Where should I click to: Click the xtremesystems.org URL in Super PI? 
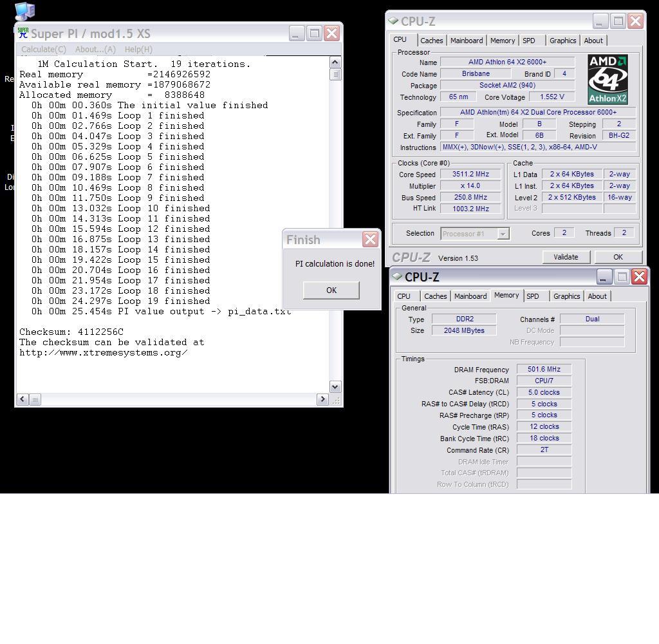(104, 352)
